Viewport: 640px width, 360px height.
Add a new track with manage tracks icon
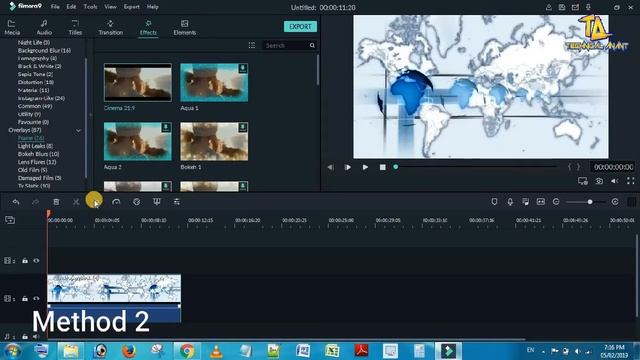tap(10, 220)
